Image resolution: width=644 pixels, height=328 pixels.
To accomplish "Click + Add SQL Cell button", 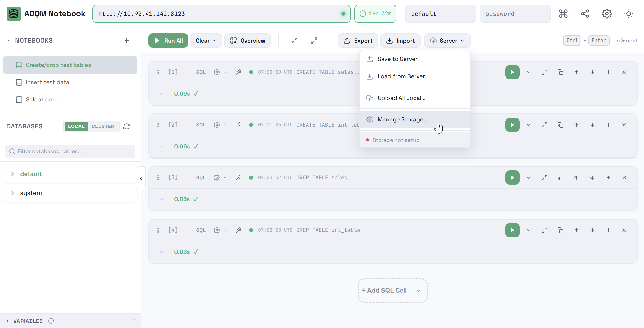I will coord(384,291).
